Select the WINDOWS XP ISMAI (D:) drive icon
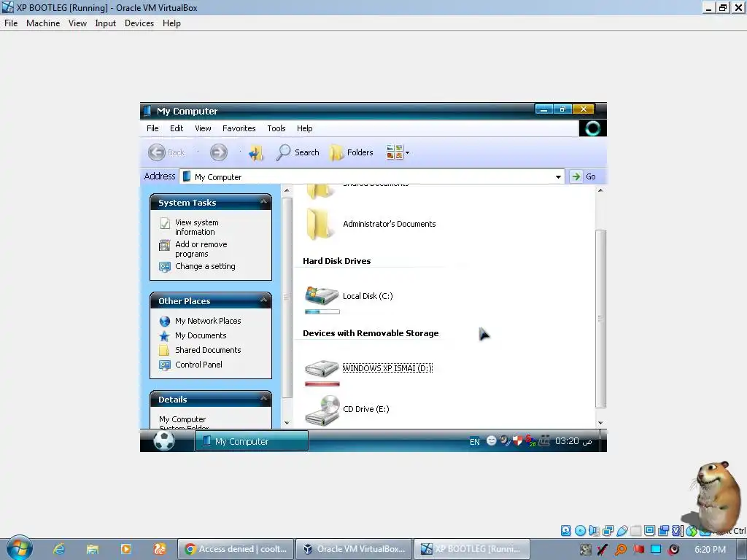The height and width of the screenshot is (560, 747). (322, 368)
